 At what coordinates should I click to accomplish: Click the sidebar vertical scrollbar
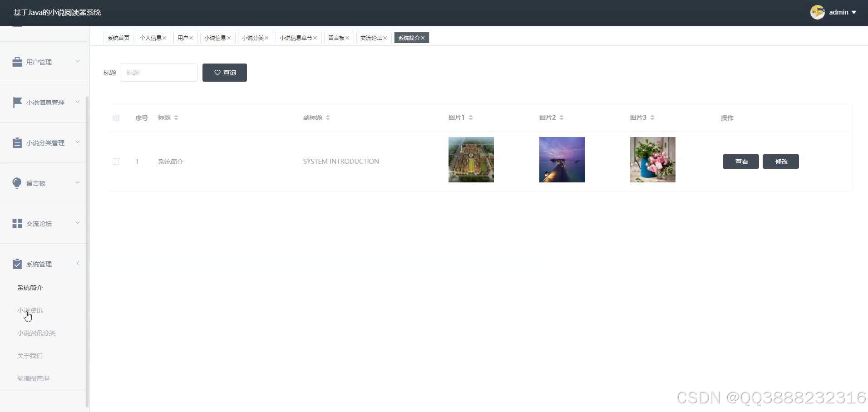(87, 252)
